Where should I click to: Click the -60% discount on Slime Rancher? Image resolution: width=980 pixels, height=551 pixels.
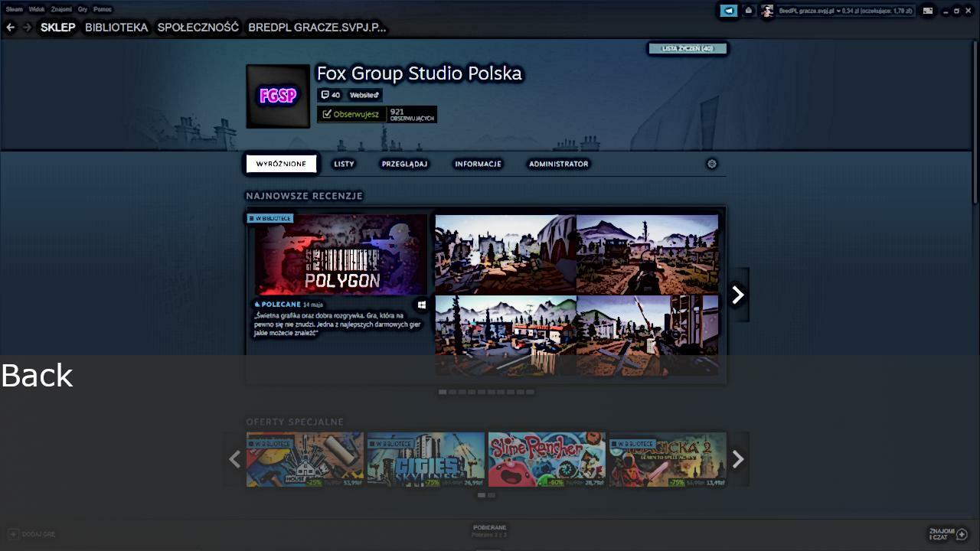click(555, 483)
